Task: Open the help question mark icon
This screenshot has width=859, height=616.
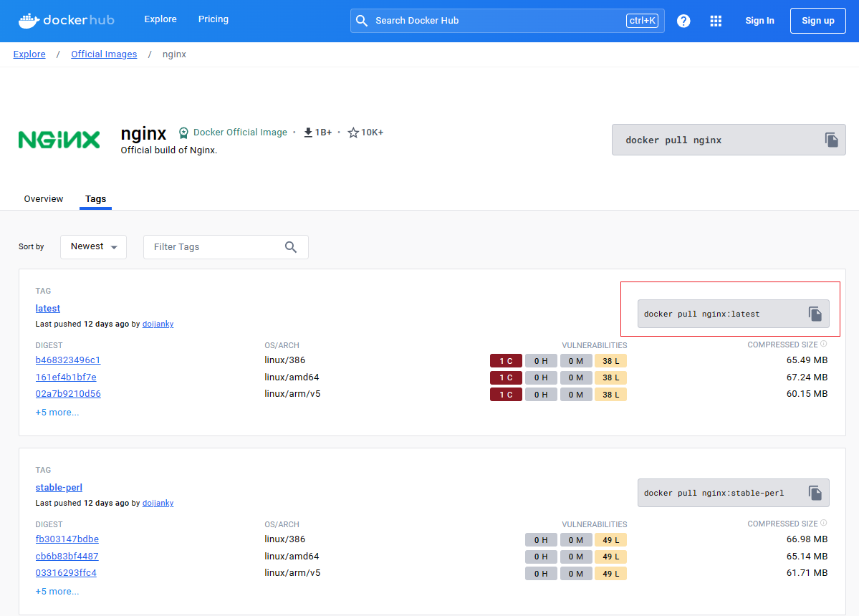Action: (683, 21)
